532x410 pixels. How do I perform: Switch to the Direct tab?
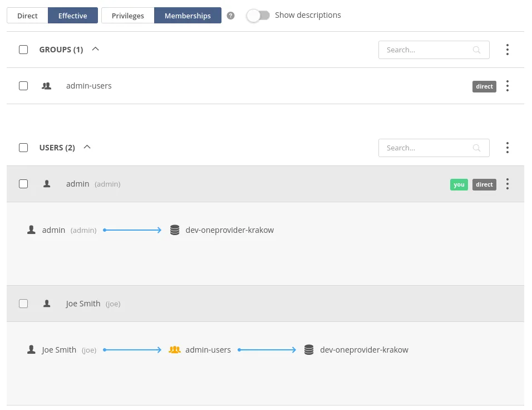[27, 16]
